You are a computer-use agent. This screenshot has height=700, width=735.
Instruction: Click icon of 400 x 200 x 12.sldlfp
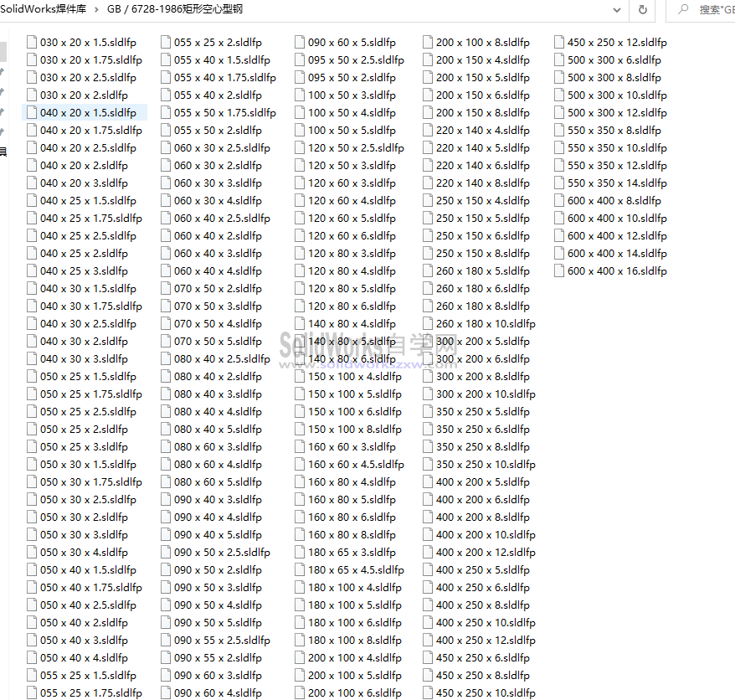click(x=428, y=553)
